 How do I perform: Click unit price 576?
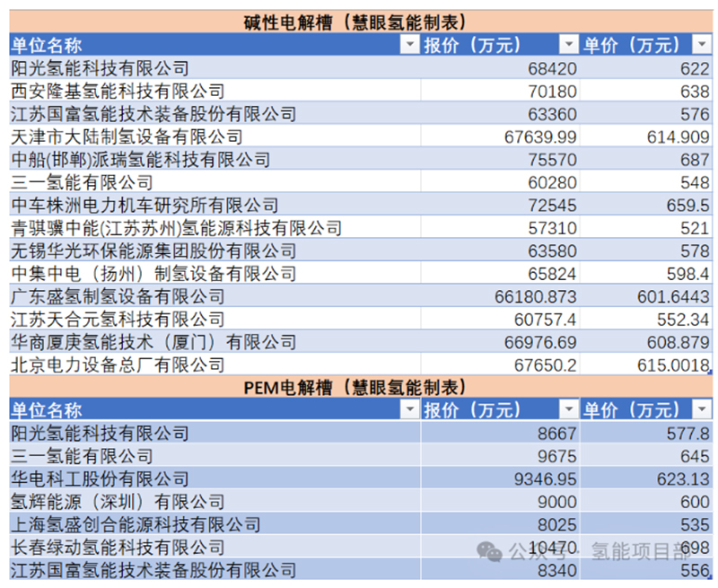[x=695, y=115]
